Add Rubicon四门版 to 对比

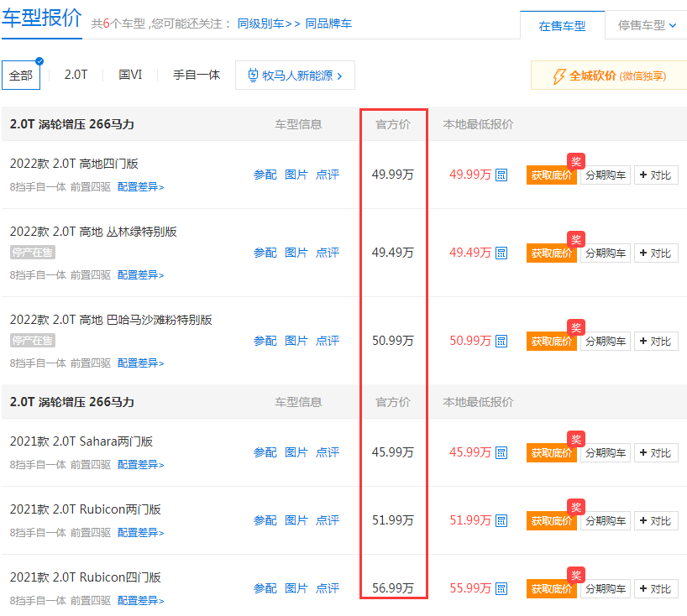656,589
